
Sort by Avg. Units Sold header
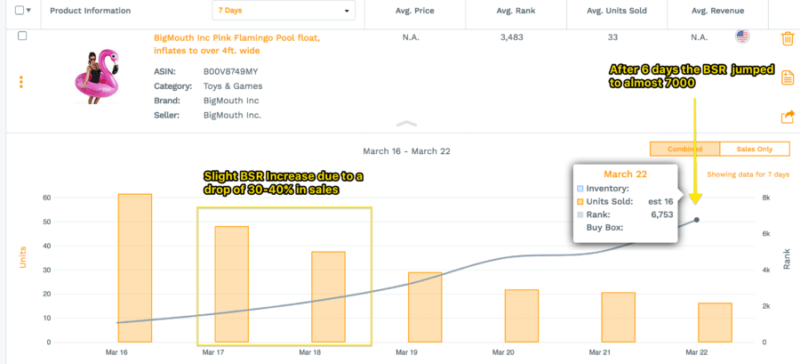[x=616, y=11]
